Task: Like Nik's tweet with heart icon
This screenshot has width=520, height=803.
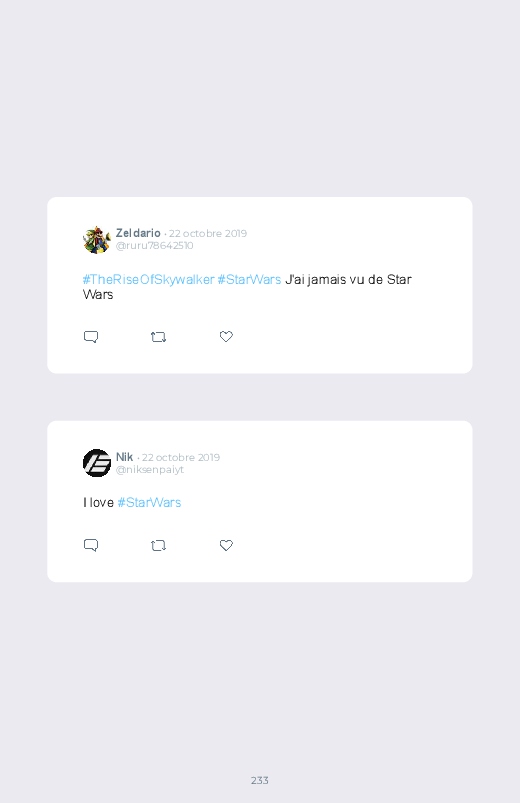Action: click(226, 545)
